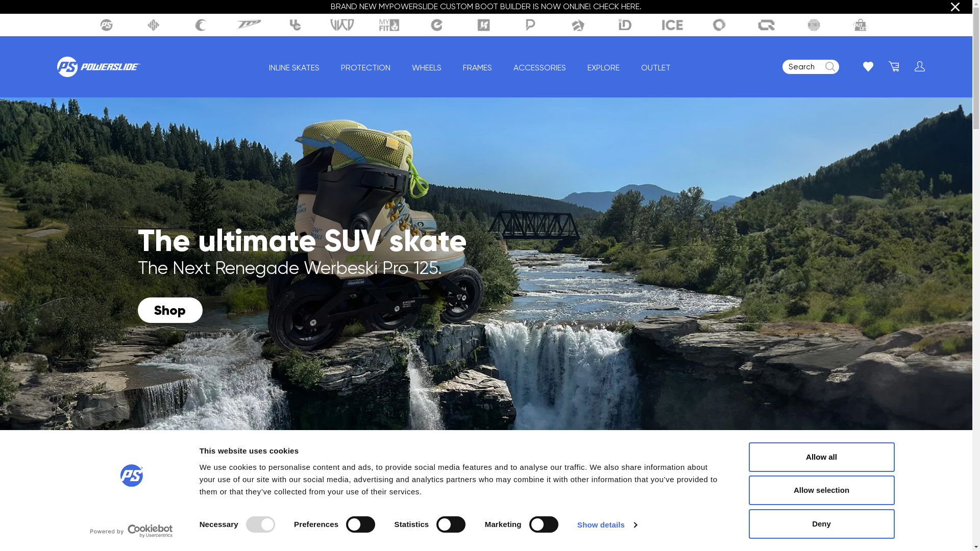Open the Accessories menu
The image size is (980, 551).
540,68
